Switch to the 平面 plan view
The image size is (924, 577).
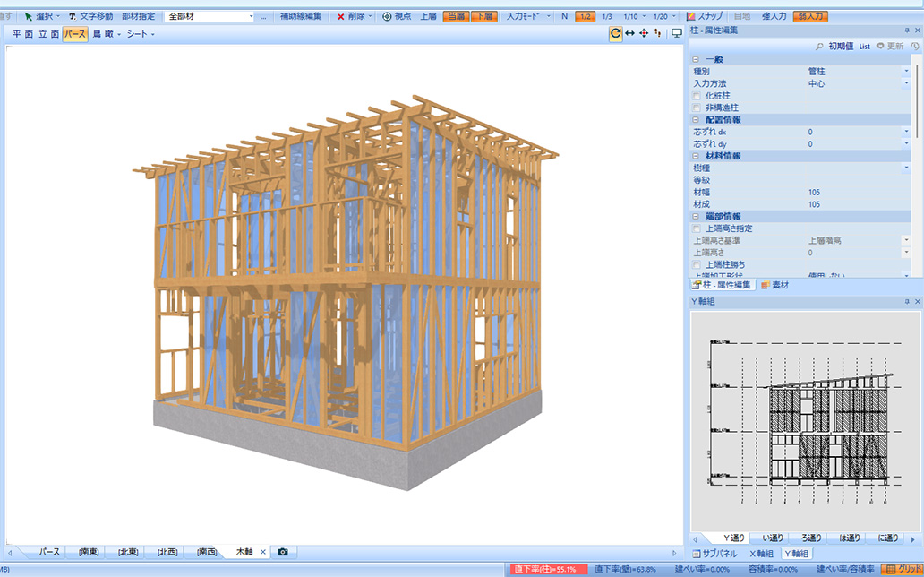click(x=21, y=34)
